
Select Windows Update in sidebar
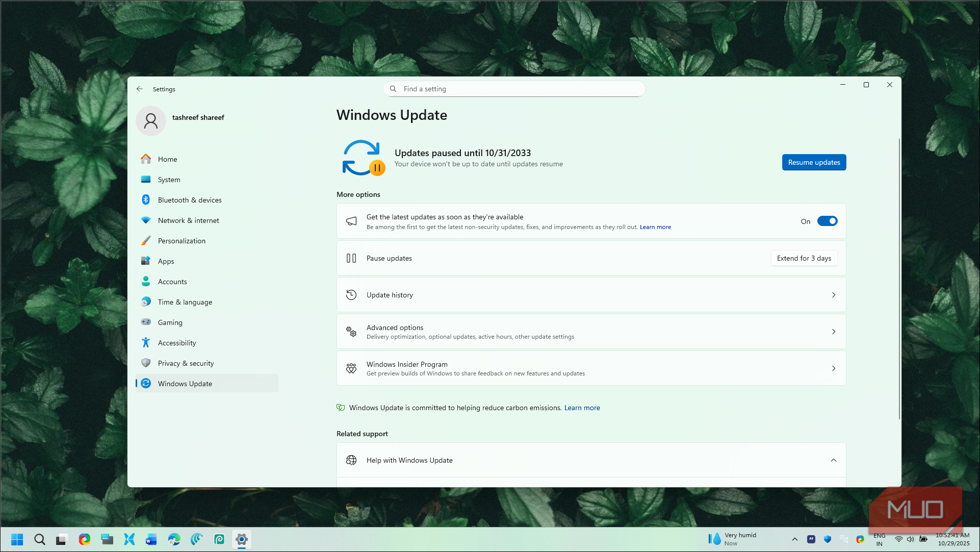click(207, 384)
